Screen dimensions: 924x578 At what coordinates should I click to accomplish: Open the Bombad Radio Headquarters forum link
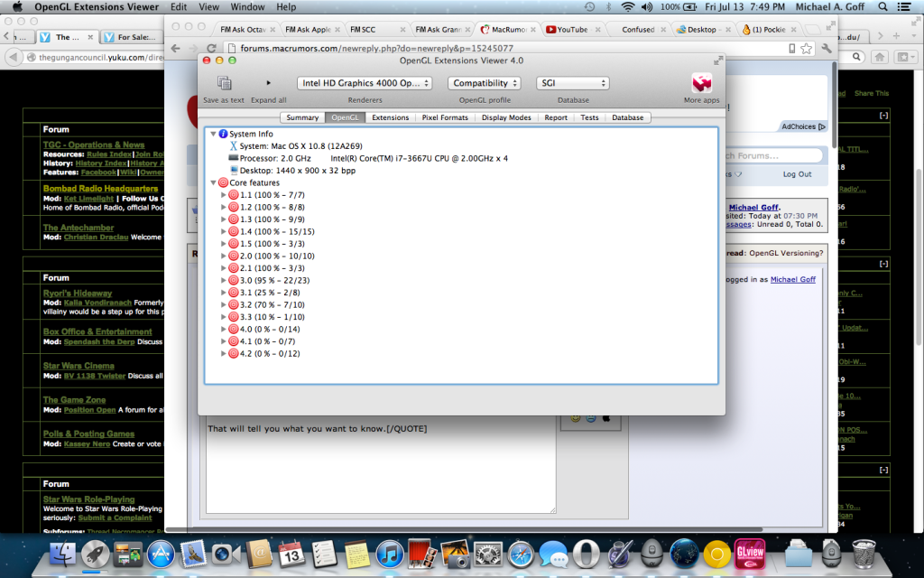point(100,189)
